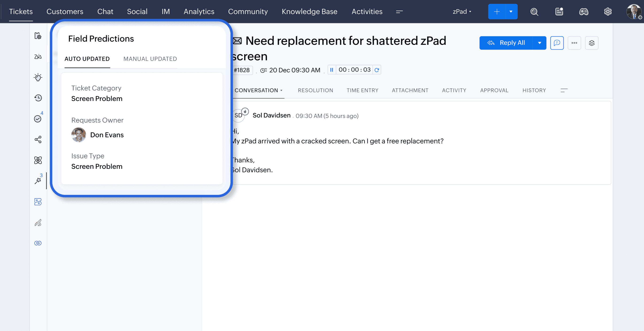
Task: Pause the ticket timer
Action: pyautogui.click(x=331, y=70)
